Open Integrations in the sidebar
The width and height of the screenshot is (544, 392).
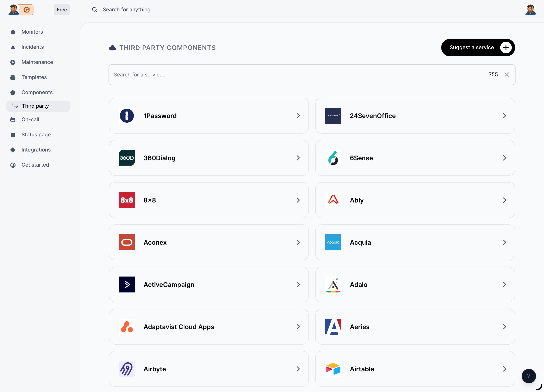pyautogui.click(x=38, y=150)
